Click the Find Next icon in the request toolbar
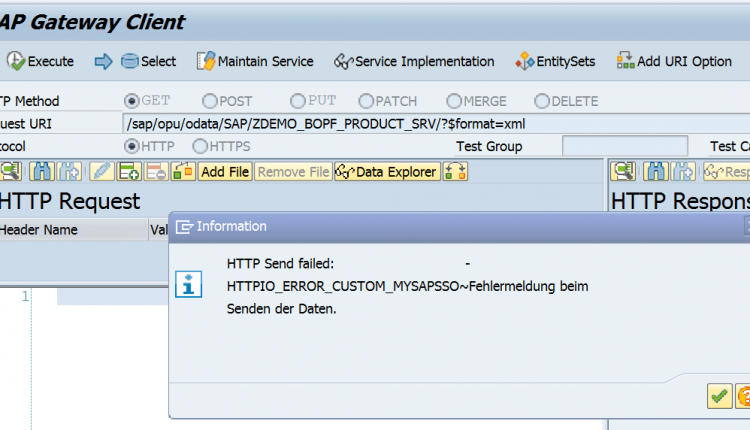This screenshot has width=750, height=430. pos(69,171)
